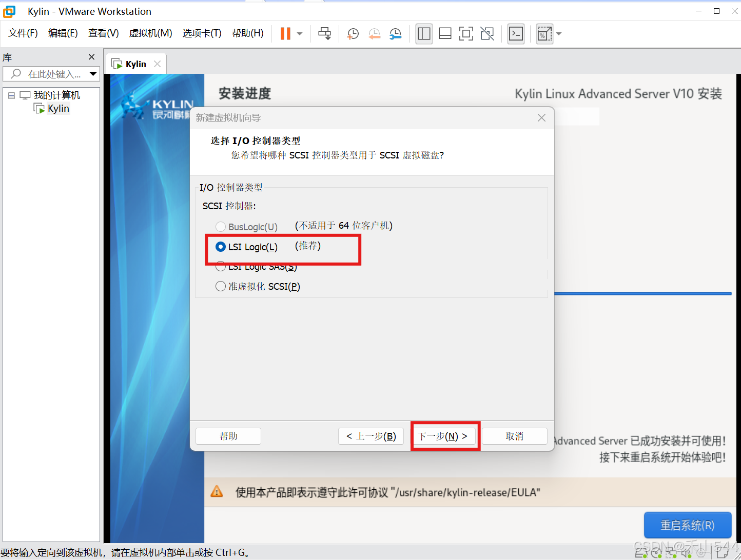Viewport: 741px width, 560px height.
Task: Click the 安装进度 heading in installer
Action: pos(245,93)
